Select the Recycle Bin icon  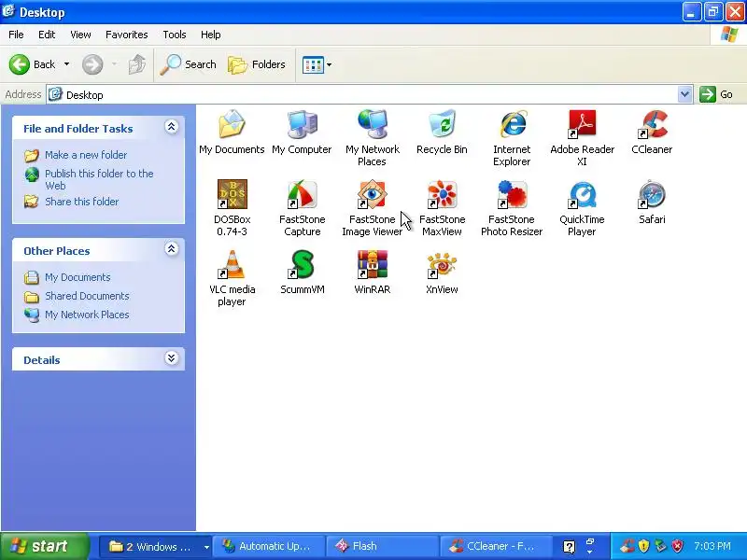[x=442, y=132]
